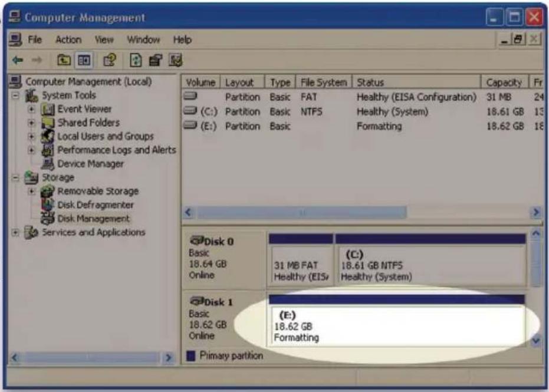Image resolution: width=549 pixels, height=392 pixels.
Task: Click the Disk 0 drive icon
Action: pyautogui.click(x=196, y=241)
